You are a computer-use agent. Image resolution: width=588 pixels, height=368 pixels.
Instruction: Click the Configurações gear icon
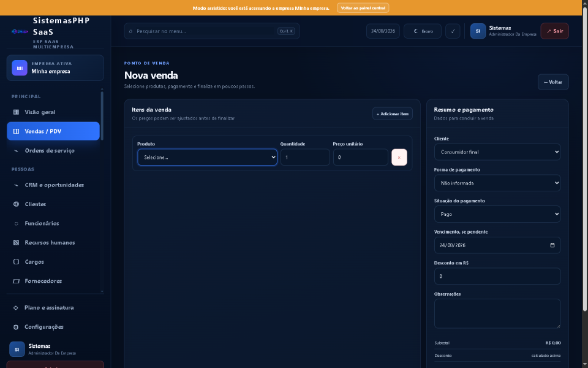coord(16,327)
